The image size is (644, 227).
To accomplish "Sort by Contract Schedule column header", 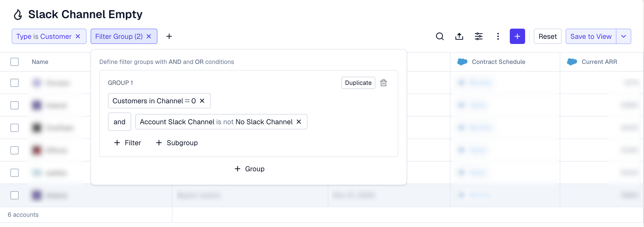I will [x=498, y=62].
